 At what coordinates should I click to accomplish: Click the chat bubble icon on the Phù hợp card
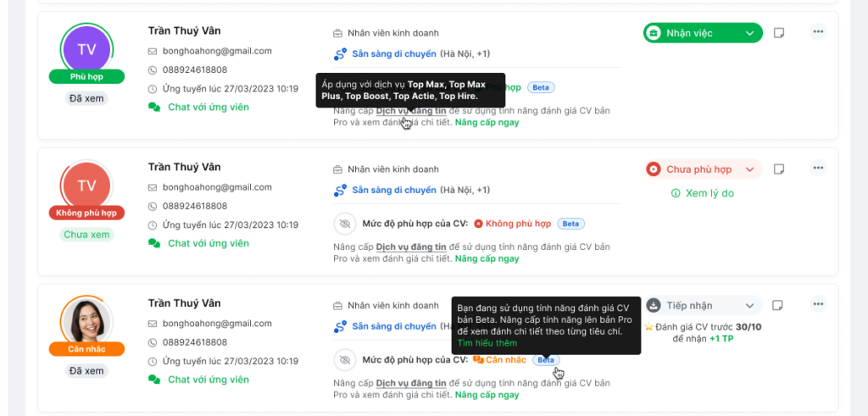click(154, 107)
